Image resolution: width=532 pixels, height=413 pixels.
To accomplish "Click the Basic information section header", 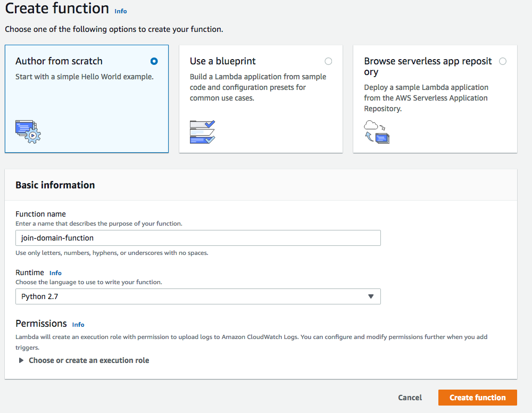I will coord(55,185).
